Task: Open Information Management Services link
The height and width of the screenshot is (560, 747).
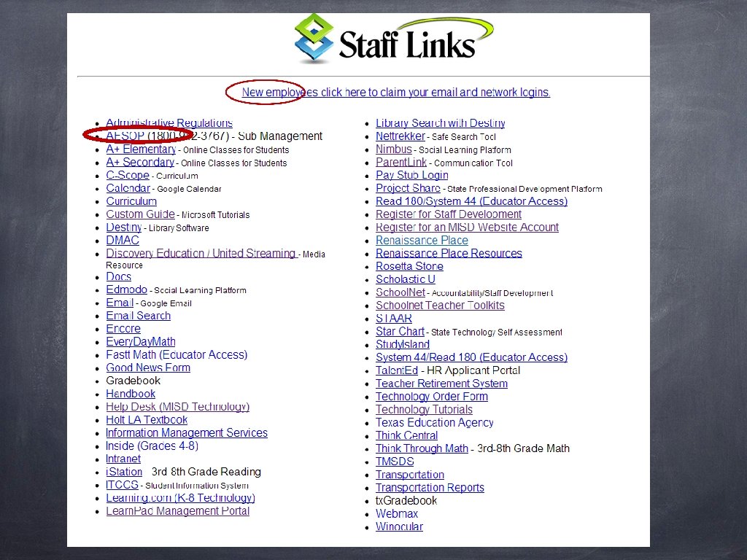Action: coord(186,432)
